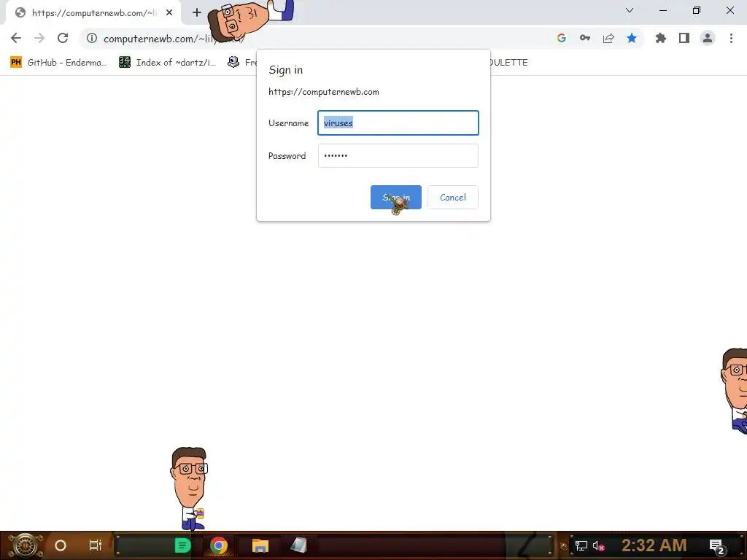Click the blue Sign in button
This screenshot has height=560, width=747.
[396, 197]
